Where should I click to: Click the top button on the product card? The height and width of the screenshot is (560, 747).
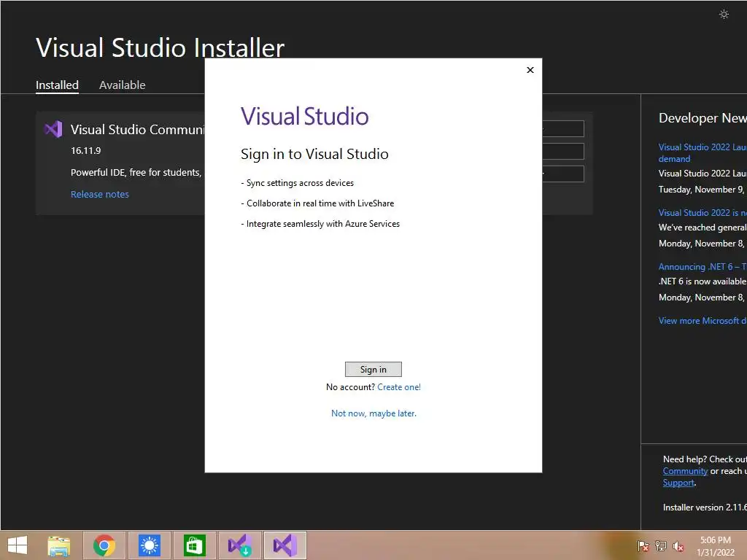563,128
